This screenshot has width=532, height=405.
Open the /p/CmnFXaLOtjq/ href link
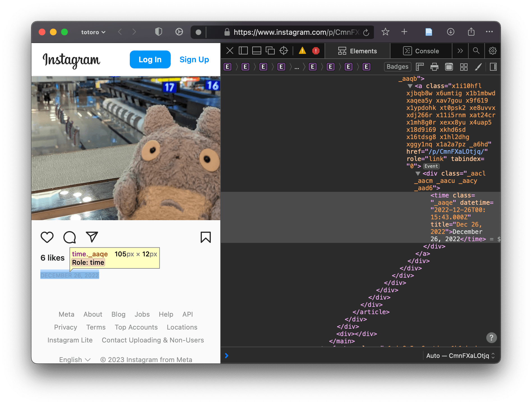coord(456,151)
